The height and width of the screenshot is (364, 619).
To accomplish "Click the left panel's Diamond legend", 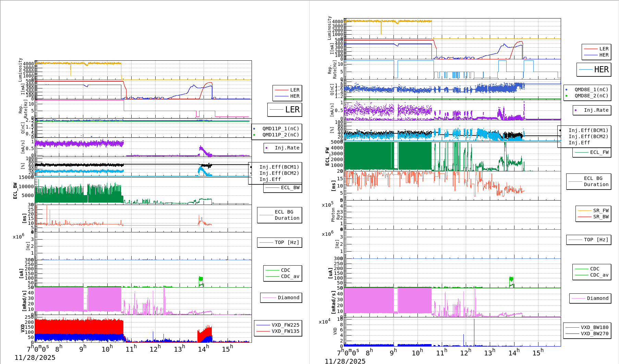I will click(281, 298).
